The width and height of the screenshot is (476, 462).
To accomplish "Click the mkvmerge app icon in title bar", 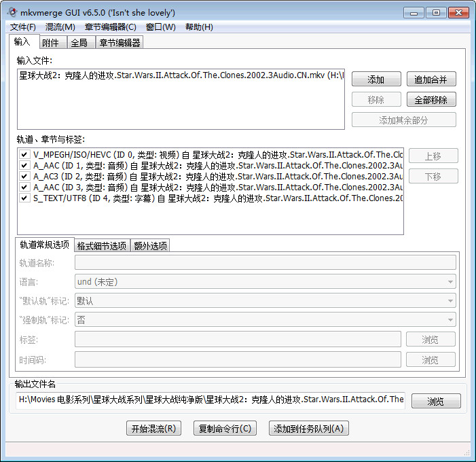I will coord(12,12).
